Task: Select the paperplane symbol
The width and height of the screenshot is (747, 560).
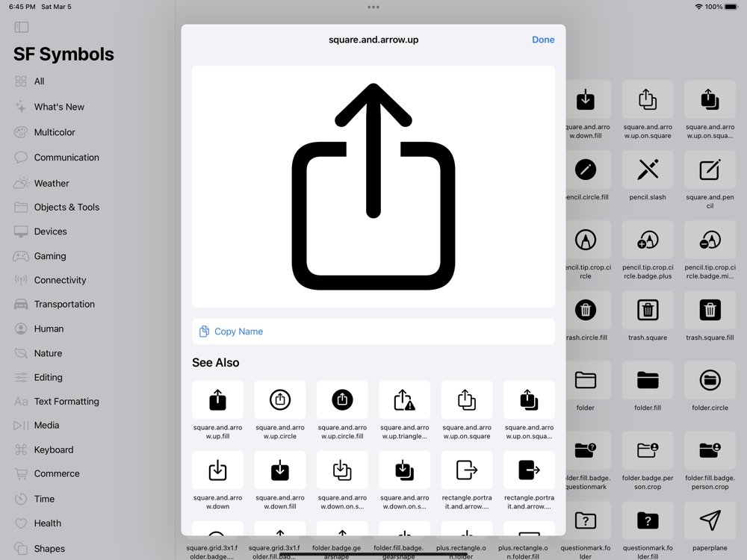Action: [710, 520]
